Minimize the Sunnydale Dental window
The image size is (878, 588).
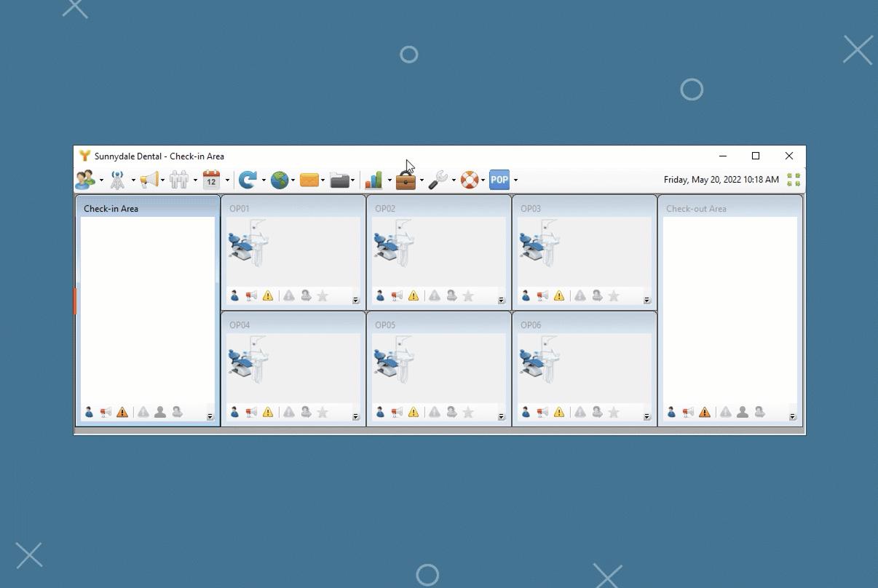[x=723, y=156]
